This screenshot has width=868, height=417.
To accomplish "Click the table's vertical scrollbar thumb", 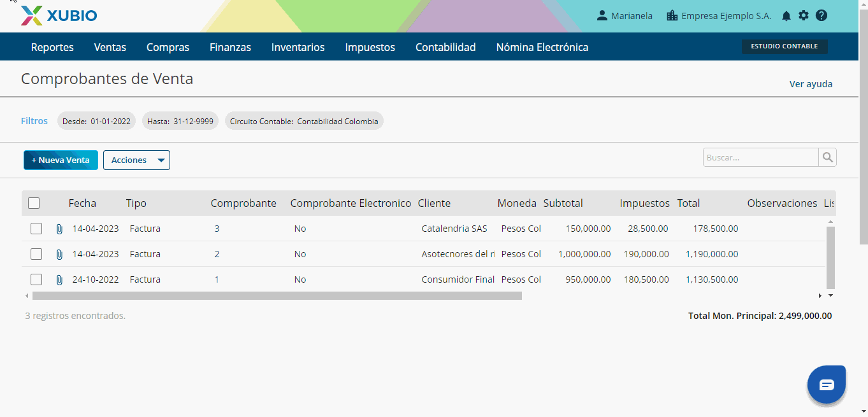I will pyautogui.click(x=830, y=258).
